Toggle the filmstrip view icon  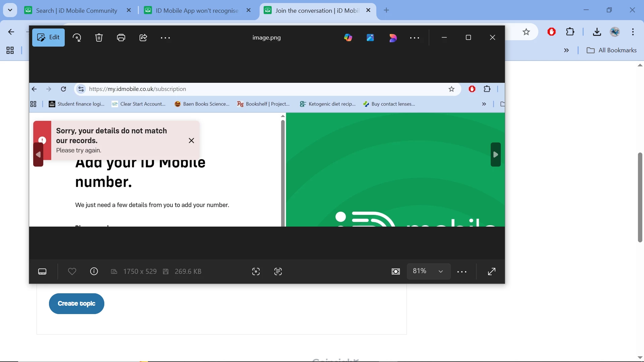(x=42, y=271)
